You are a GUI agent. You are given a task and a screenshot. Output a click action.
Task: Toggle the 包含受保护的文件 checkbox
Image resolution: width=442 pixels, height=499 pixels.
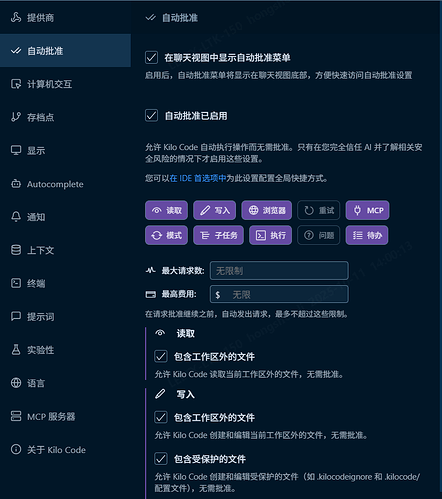point(161,459)
